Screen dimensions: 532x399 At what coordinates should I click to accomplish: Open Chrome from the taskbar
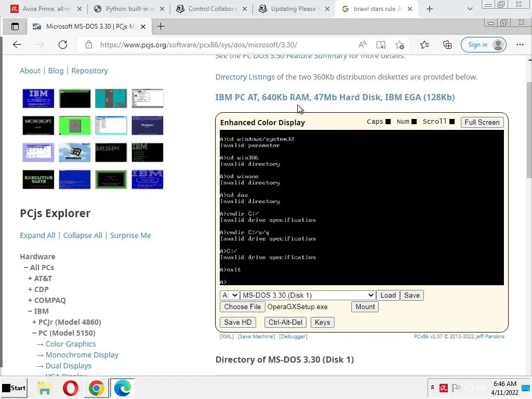[96, 388]
